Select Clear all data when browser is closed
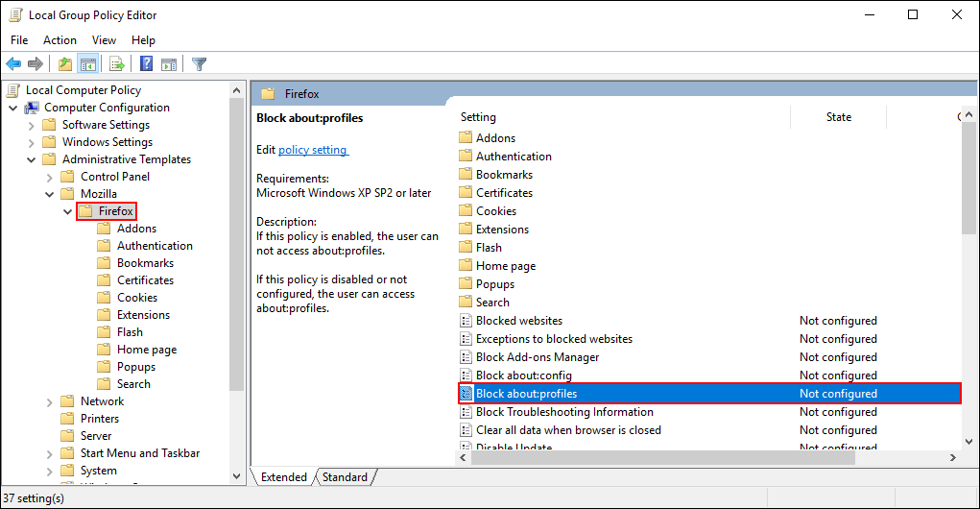 pyautogui.click(x=568, y=430)
